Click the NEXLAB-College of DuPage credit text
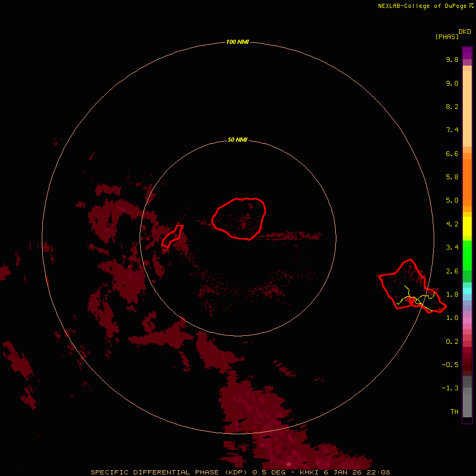The image size is (476, 476). coord(426,6)
